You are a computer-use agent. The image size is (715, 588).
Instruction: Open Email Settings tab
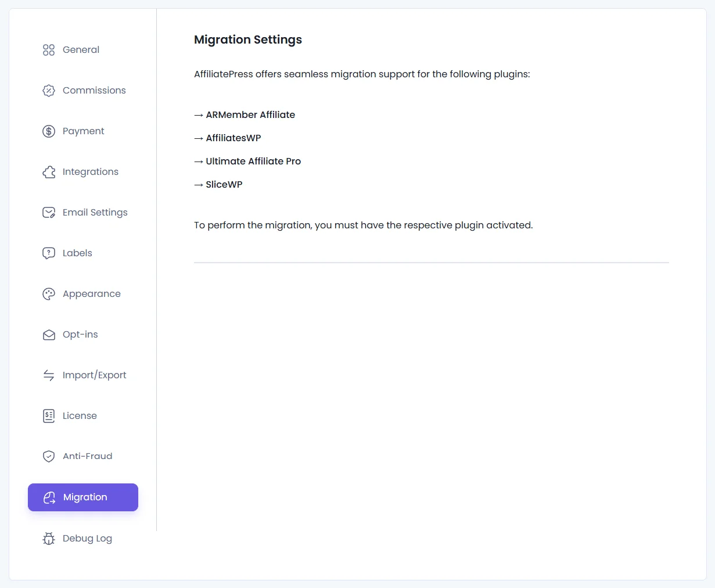click(83, 213)
